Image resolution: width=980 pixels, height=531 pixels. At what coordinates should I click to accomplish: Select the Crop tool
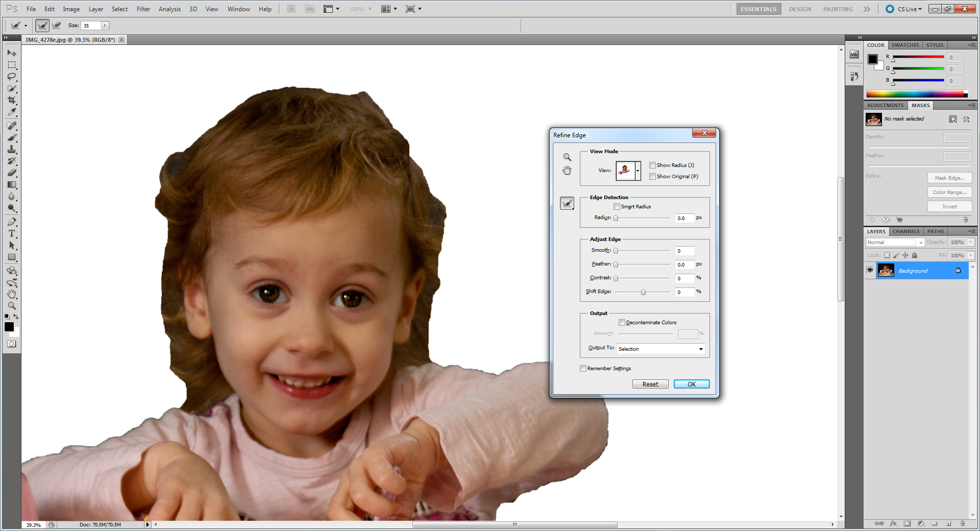pos(12,100)
